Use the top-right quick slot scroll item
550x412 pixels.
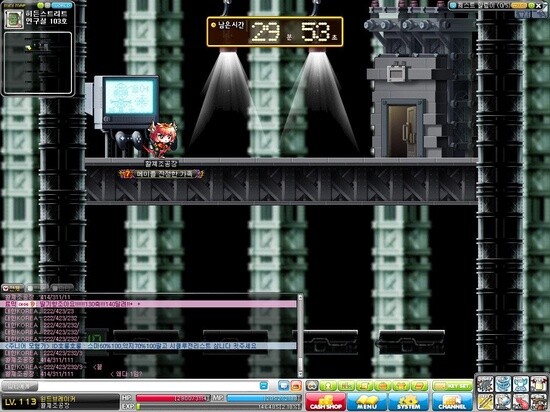[539, 384]
